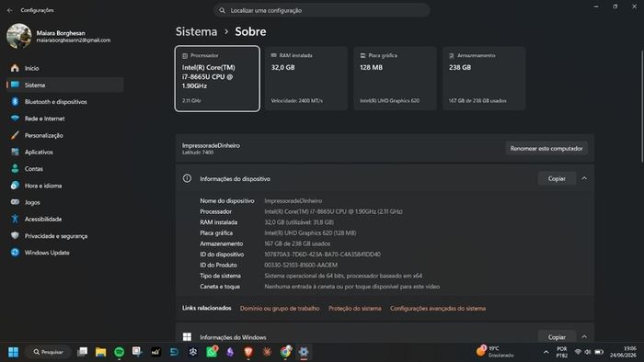Open Rede e Internet settings
The image size is (644, 362).
tap(65, 119)
